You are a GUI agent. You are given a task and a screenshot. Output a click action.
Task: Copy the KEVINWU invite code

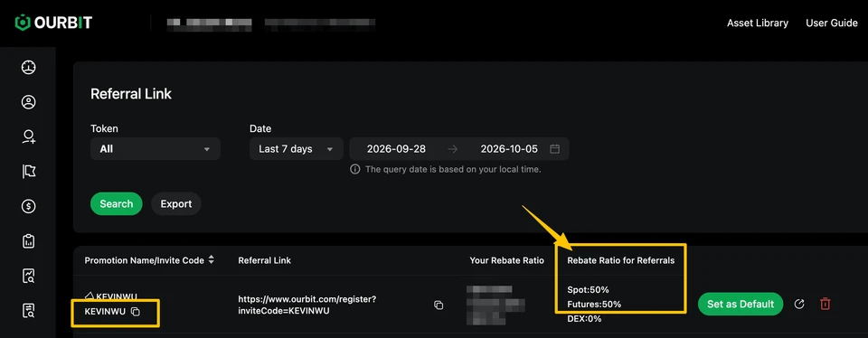point(136,312)
